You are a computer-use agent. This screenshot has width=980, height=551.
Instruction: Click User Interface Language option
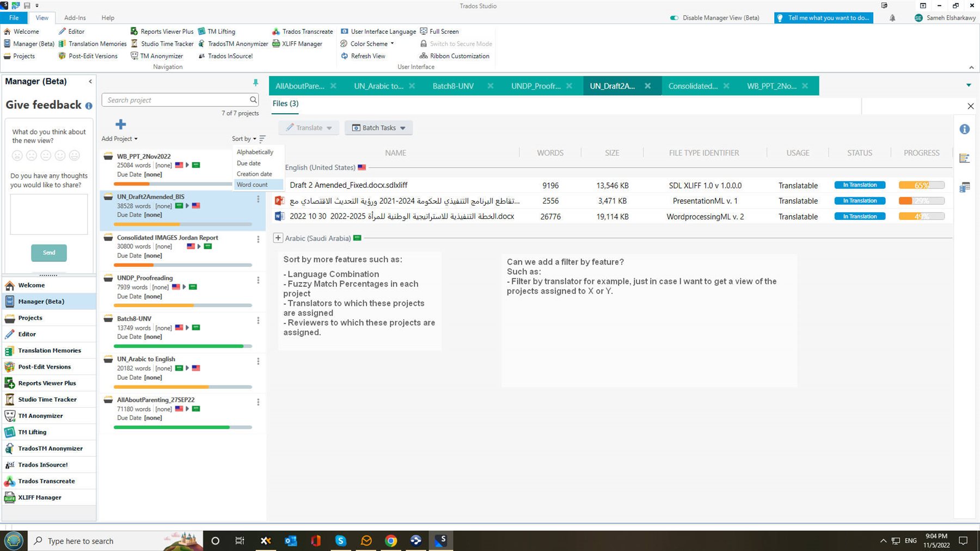[378, 32]
